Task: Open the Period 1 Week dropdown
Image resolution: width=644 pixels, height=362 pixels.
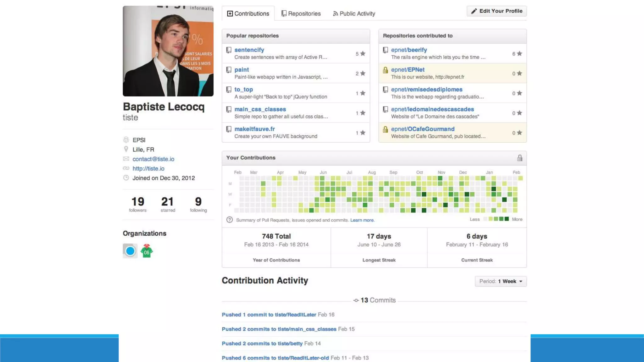Action: (501, 281)
